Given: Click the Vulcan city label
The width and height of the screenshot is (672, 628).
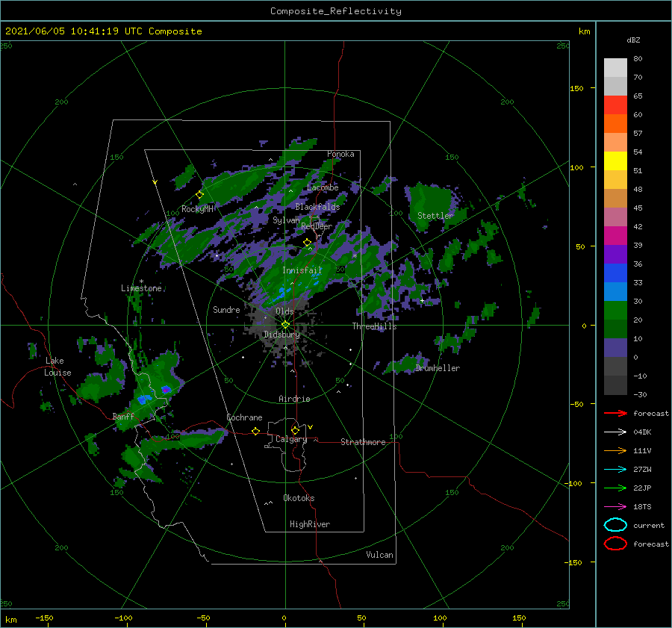Looking at the screenshot, I should coord(380,555).
